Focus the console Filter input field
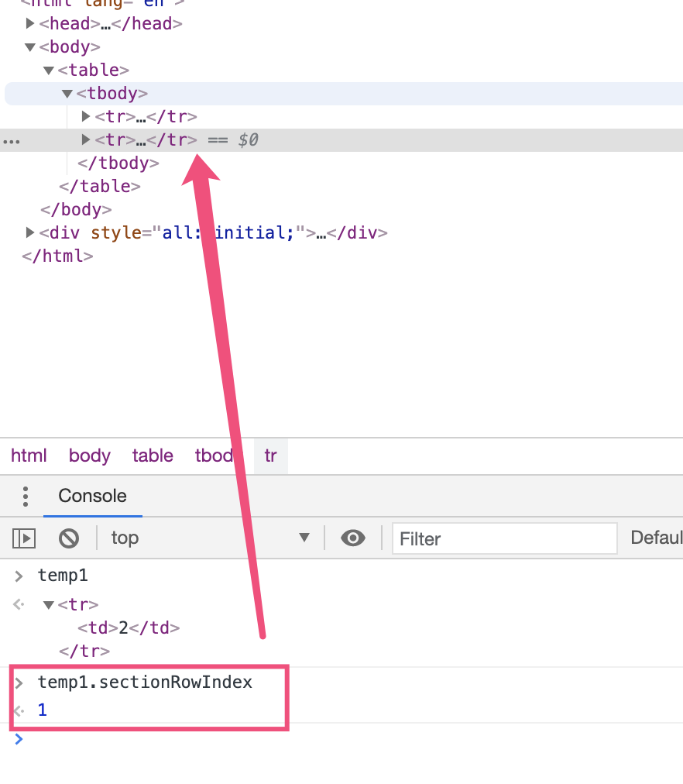The image size is (683, 784). coord(505,538)
